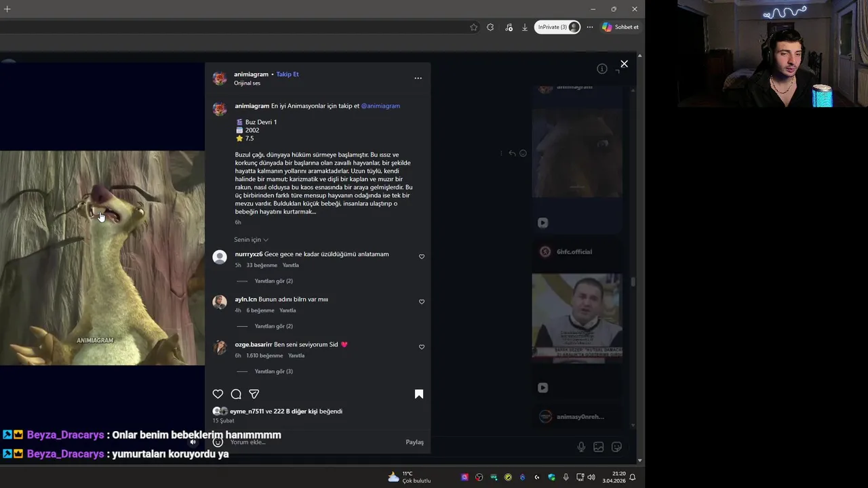Click the down arrow of the page scrollbar
The image size is (868, 488).
pos(639,461)
